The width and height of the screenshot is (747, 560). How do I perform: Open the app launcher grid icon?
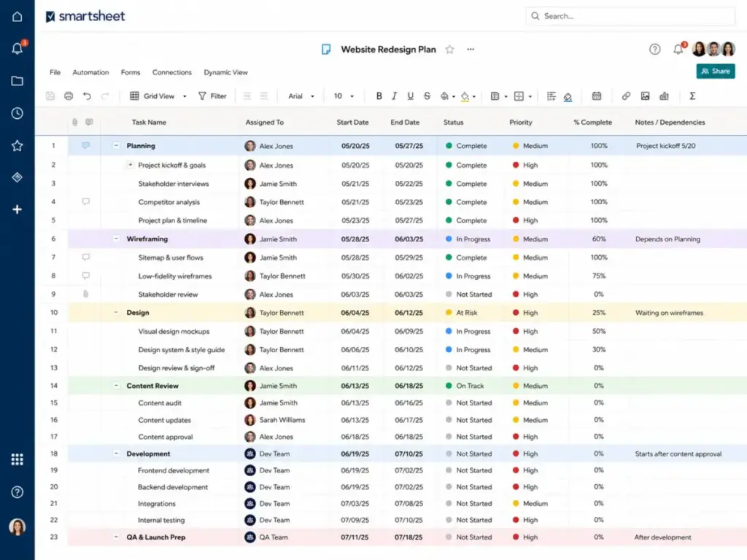click(x=18, y=459)
